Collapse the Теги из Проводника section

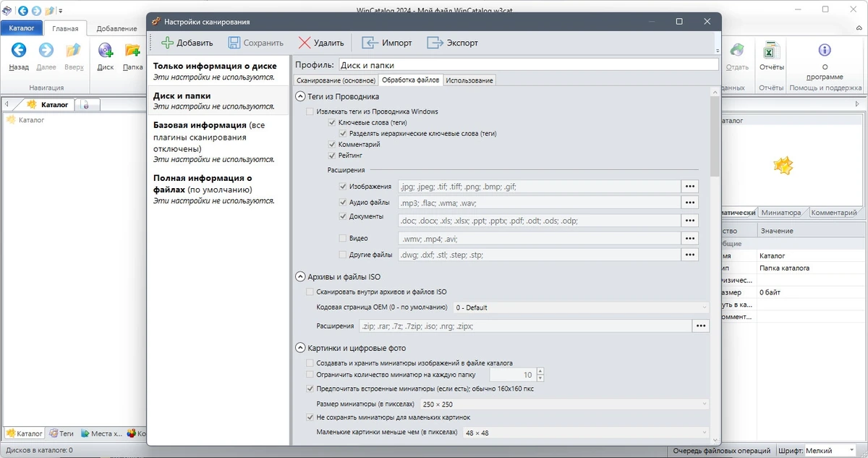click(x=301, y=96)
